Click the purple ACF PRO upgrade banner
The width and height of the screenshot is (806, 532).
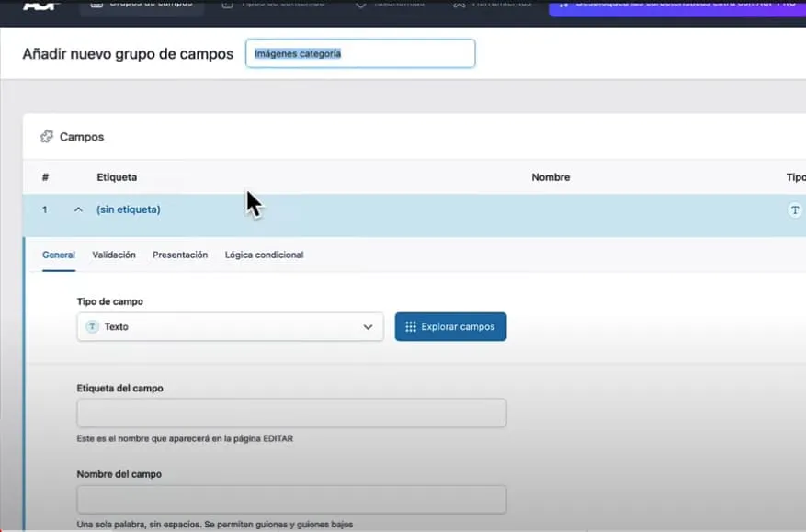[675, 6]
